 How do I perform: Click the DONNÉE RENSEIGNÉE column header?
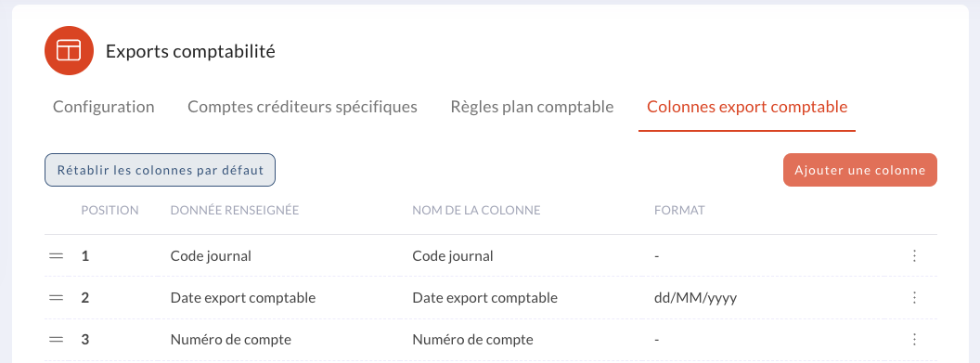[x=235, y=211]
